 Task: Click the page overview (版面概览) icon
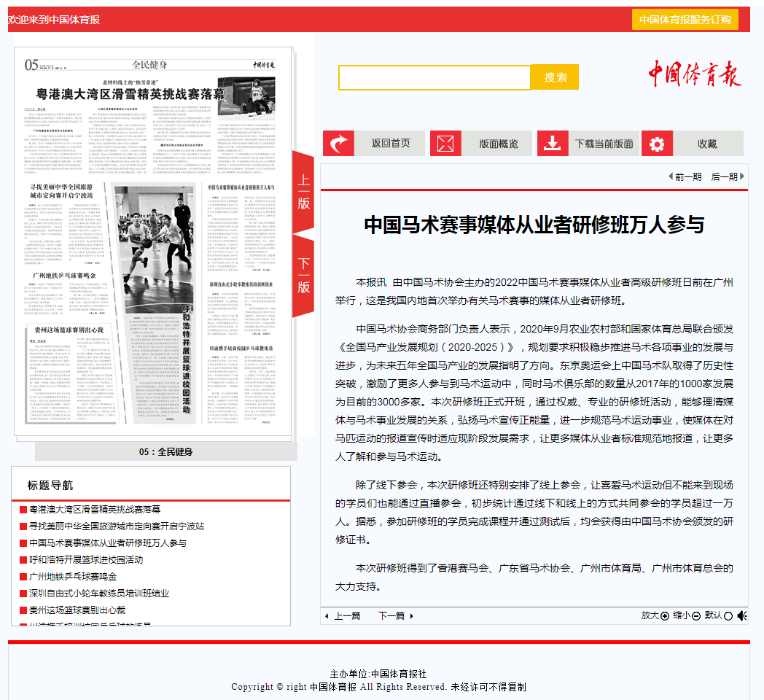[445, 144]
